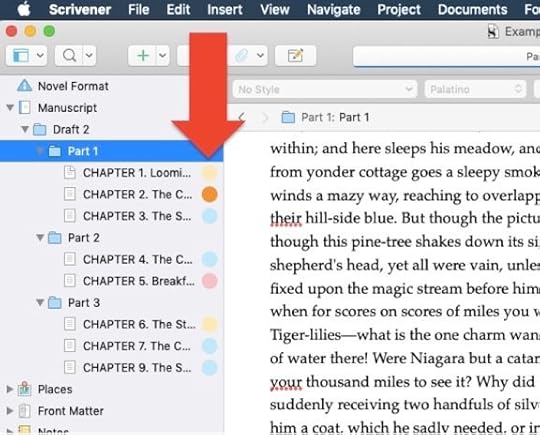Viewport: 540px width, 435px height.
Task: Open the No Style dropdown
Action: (325, 90)
